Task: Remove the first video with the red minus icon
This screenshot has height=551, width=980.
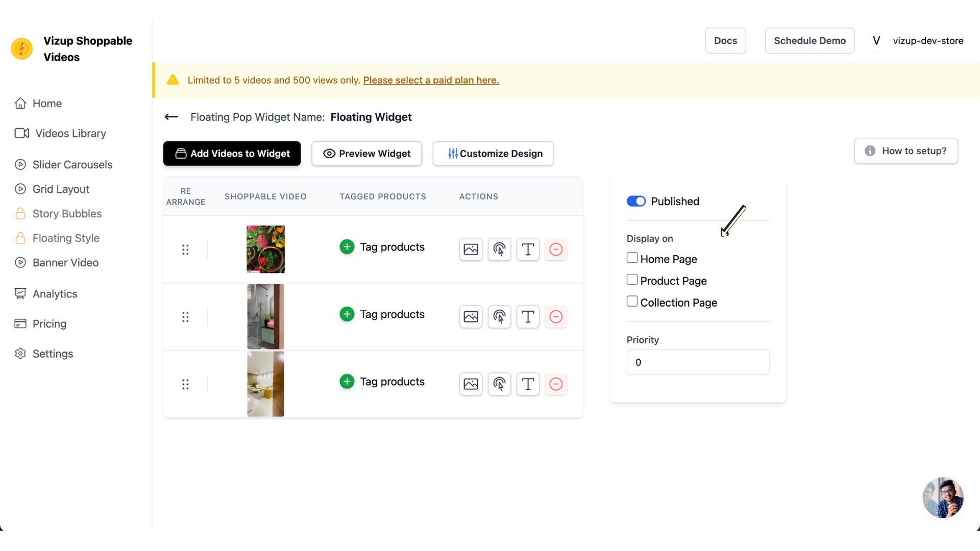Action: click(556, 249)
